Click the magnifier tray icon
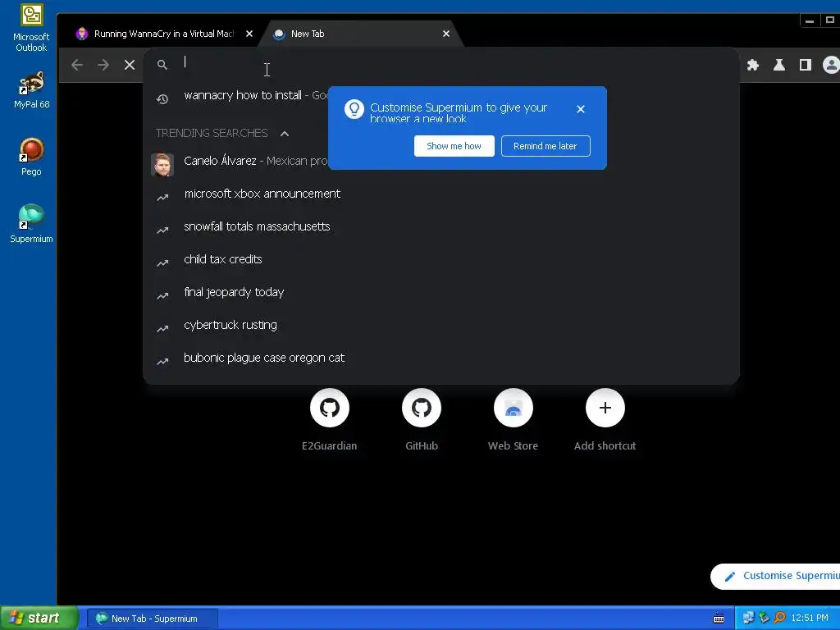The height and width of the screenshot is (630, 840). tap(780, 619)
